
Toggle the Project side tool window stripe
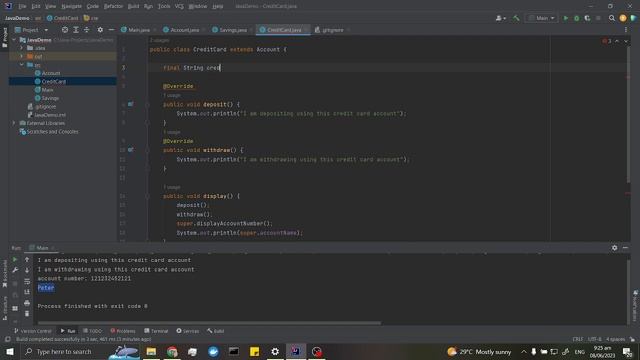[4, 37]
